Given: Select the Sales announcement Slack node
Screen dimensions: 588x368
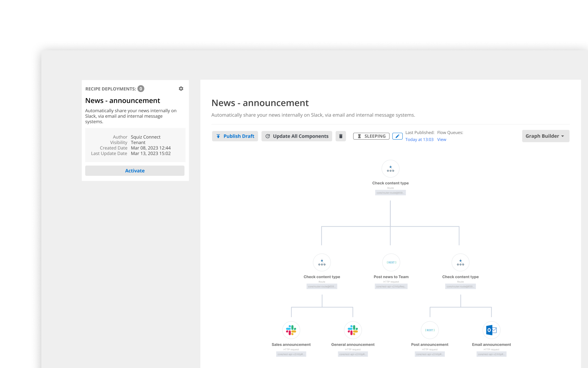Looking at the screenshot, I should 291,330.
